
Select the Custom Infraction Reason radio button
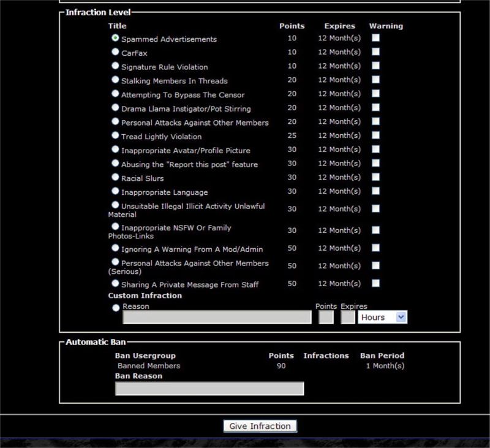116,308
